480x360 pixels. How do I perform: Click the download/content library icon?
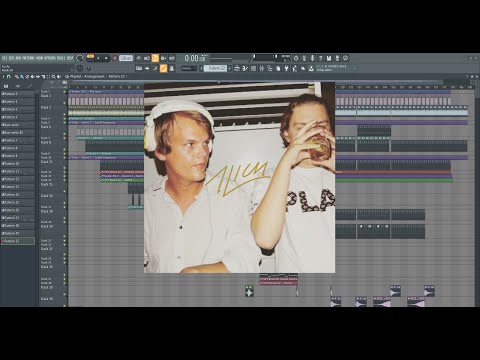pos(311,68)
